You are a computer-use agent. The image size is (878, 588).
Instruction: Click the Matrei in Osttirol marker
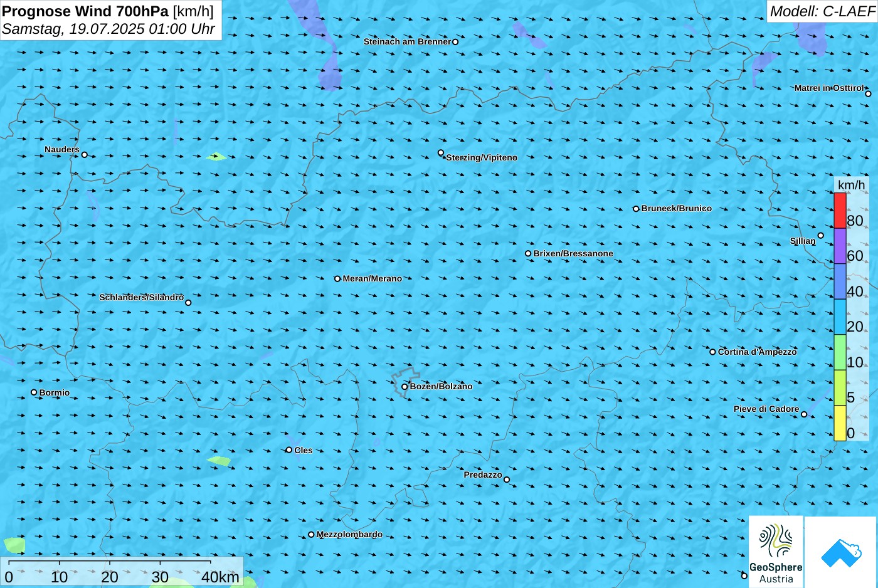pyautogui.click(x=869, y=94)
